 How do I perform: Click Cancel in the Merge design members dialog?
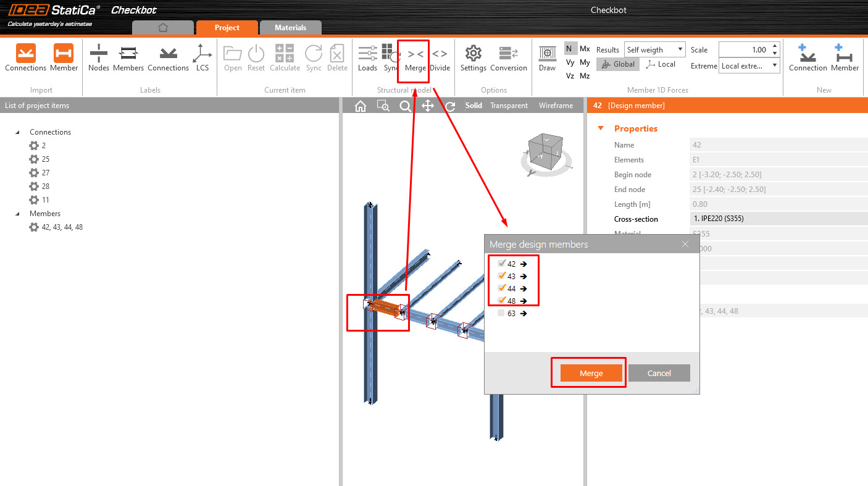tap(659, 373)
